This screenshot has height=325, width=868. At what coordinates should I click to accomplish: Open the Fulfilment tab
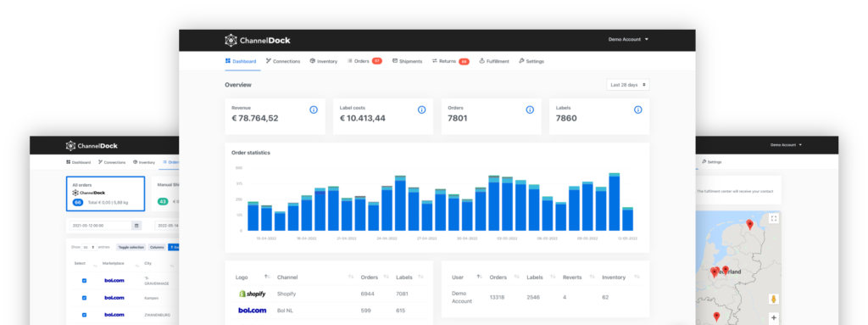494,61
